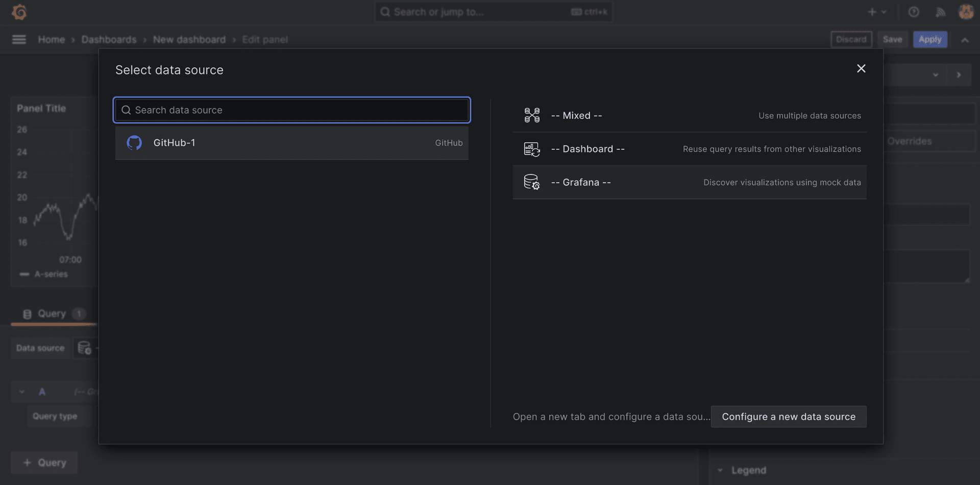Image resolution: width=980 pixels, height=485 pixels.
Task: Switch to the Query tab
Action: 51,314
